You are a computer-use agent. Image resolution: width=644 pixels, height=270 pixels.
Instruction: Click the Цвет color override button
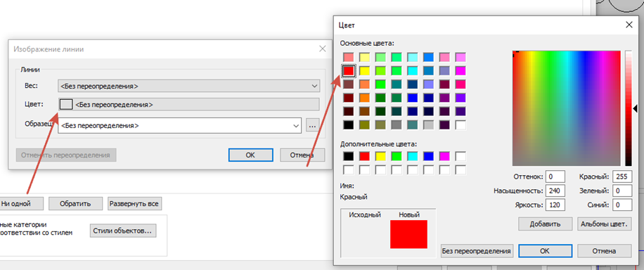point(188,104)
